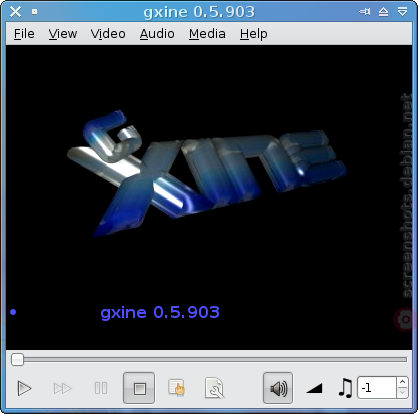
Task: Open the Media menu
Action: [207, 34]
